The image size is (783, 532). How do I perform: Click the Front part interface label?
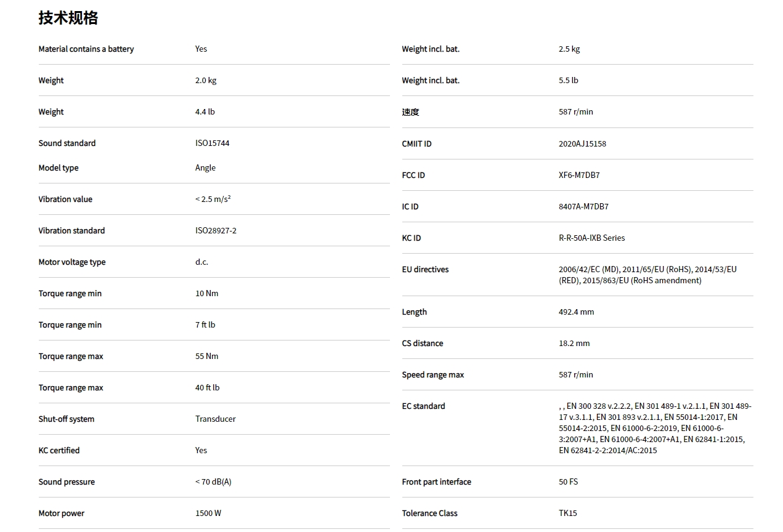tap(436, 482)
